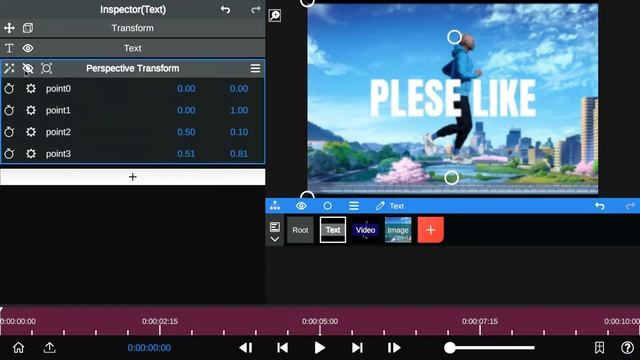Select the Perspective Transform header
This screenshot has width=640, height=360.
click(133, 68)
